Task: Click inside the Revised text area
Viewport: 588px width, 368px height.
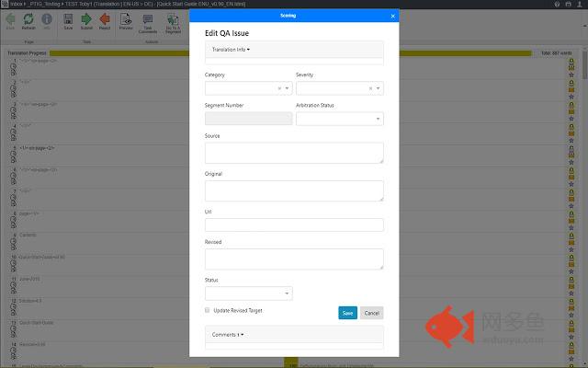Action: pos(294,259)
